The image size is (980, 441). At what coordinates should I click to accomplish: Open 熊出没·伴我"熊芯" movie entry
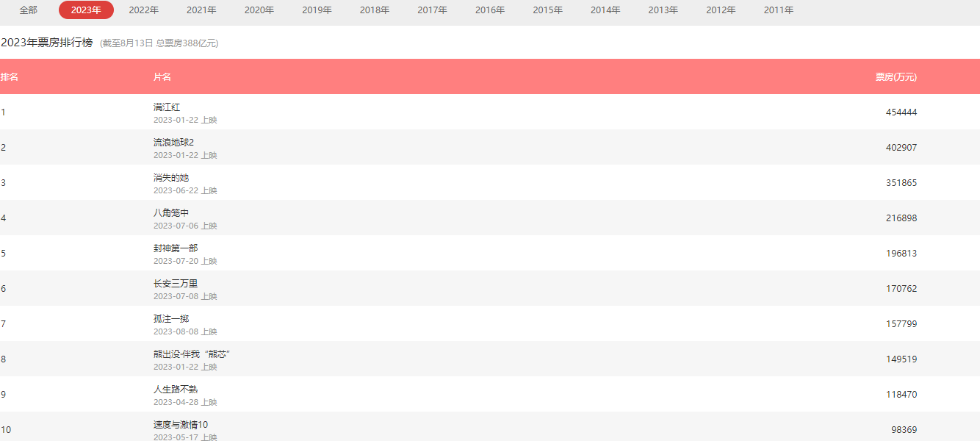click(x=192, y=354)
